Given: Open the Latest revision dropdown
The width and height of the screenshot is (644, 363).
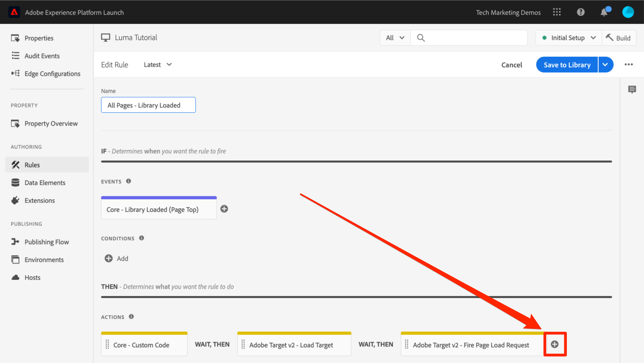Looking at the screenshot, I should point(158,65).
